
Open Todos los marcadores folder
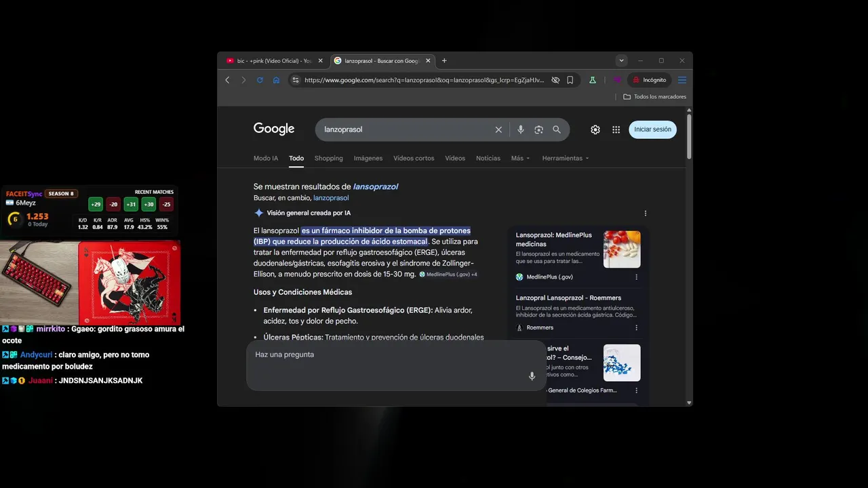655,97
